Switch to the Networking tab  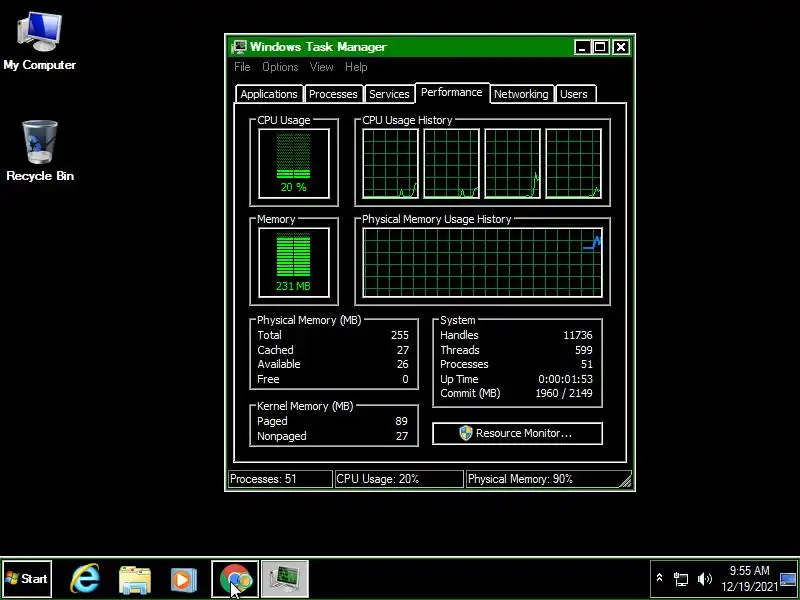coord(521,94)
